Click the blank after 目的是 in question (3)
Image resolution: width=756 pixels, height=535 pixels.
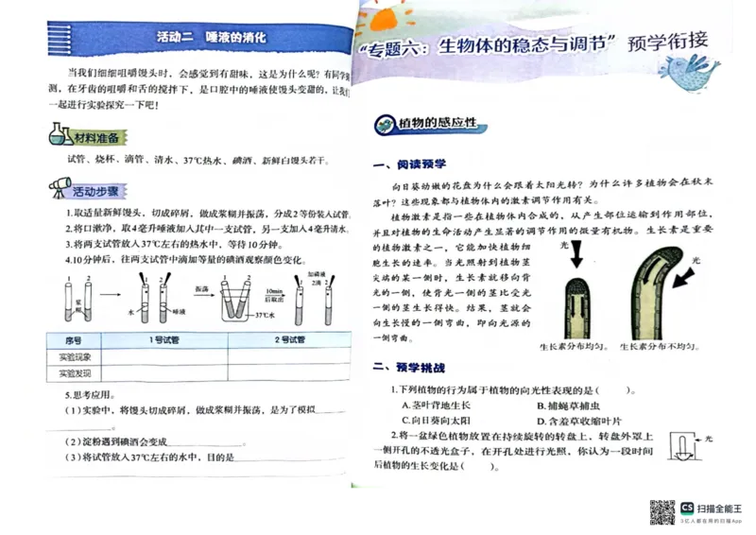289,457
